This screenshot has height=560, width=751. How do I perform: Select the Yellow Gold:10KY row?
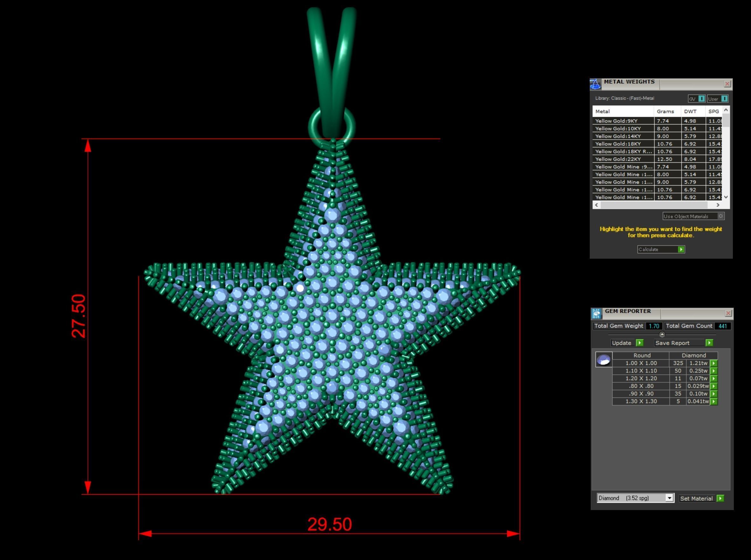point(657,129)
